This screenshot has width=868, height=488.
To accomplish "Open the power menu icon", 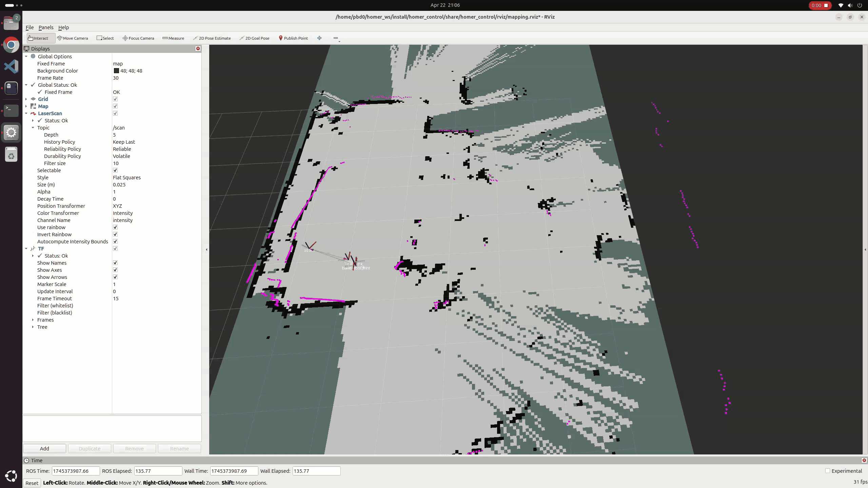I will point(860,5).
